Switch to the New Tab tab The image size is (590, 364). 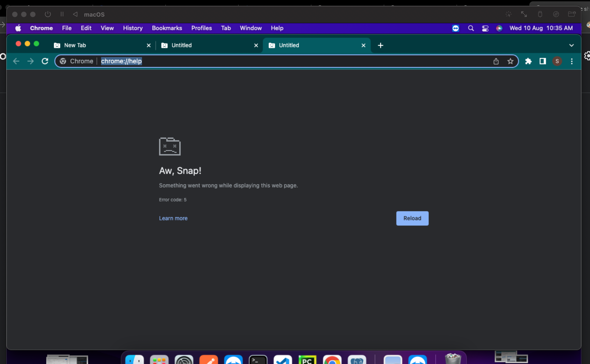(75, 45)
